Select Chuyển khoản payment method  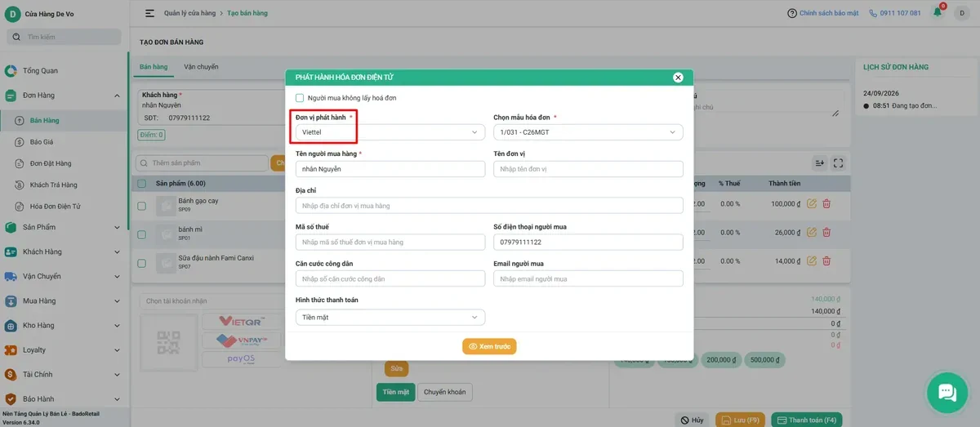point(444,392)
